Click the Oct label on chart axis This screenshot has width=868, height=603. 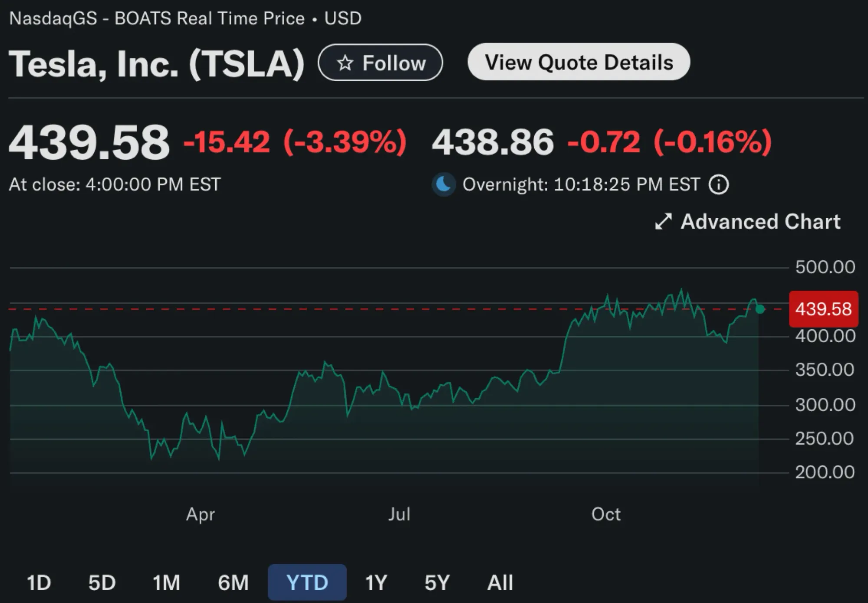click(x=606, y=515)
